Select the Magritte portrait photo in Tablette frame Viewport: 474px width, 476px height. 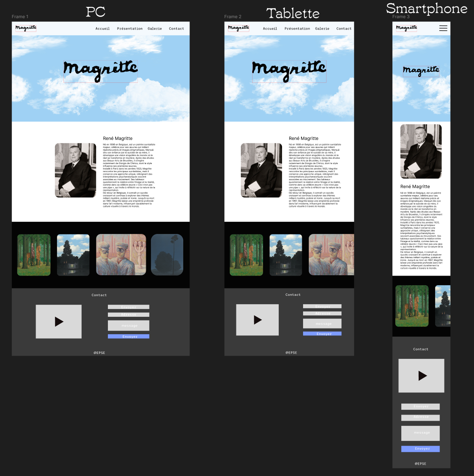[261, 170]
